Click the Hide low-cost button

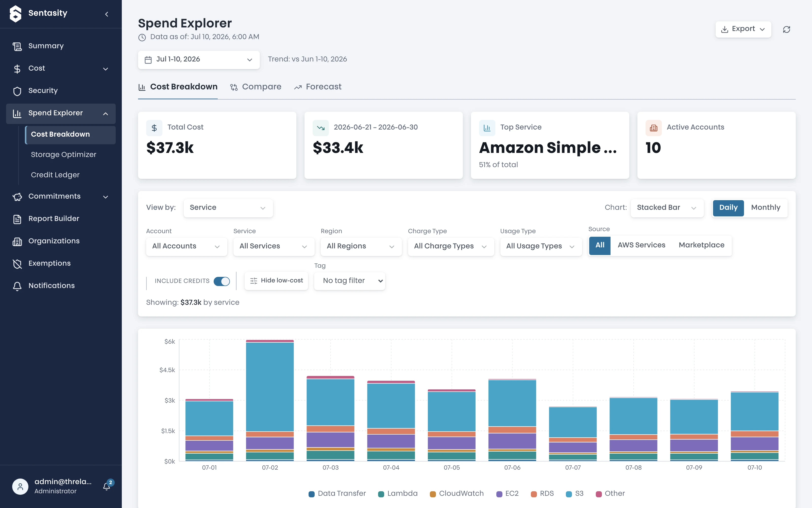(x=276, y=281)
